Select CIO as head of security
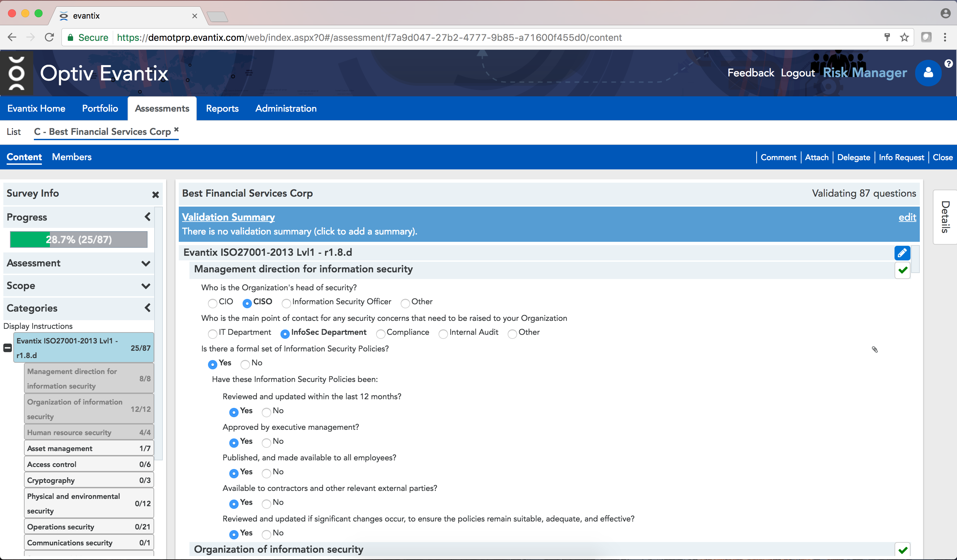This screenshot has height=560, width=957. [212, 303]
